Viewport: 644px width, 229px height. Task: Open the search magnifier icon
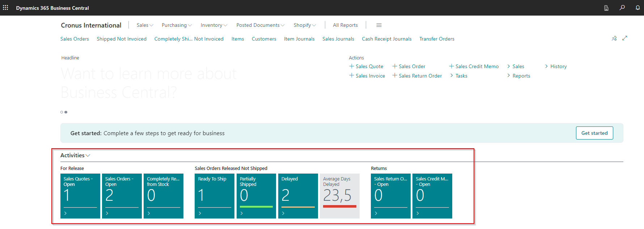coord(622,8)
